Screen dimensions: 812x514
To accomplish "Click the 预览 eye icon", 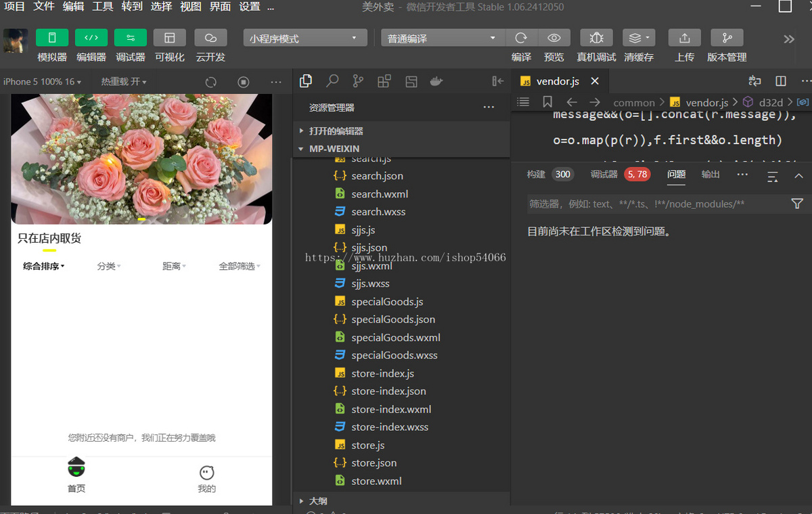I will (554, 37).
